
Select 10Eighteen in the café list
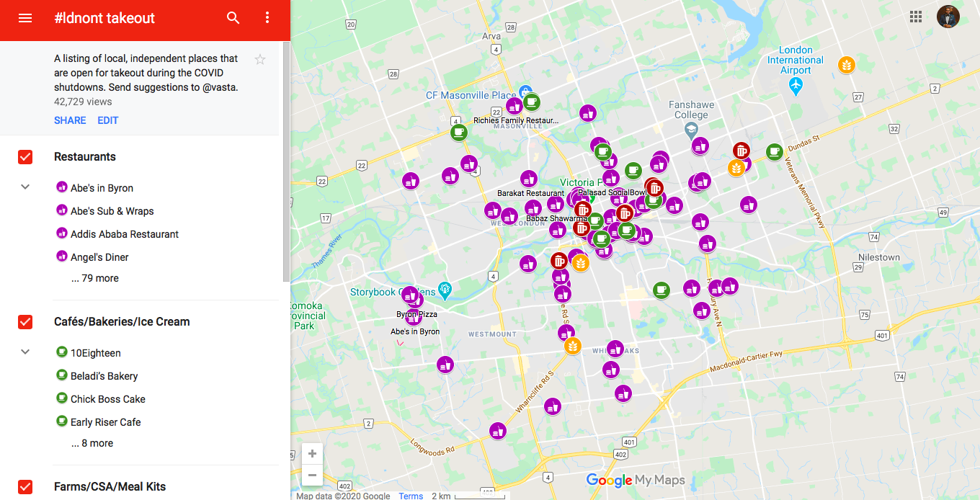(95, 353)
